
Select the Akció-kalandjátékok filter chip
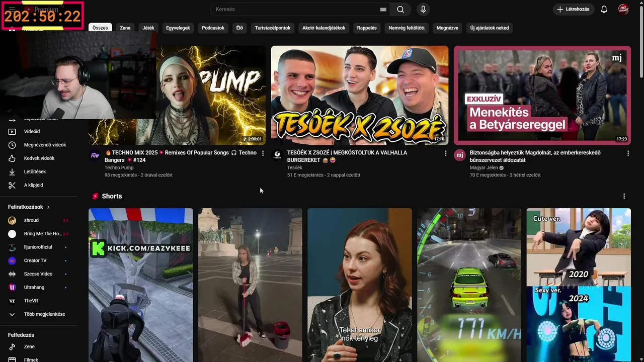pos(324,28)
